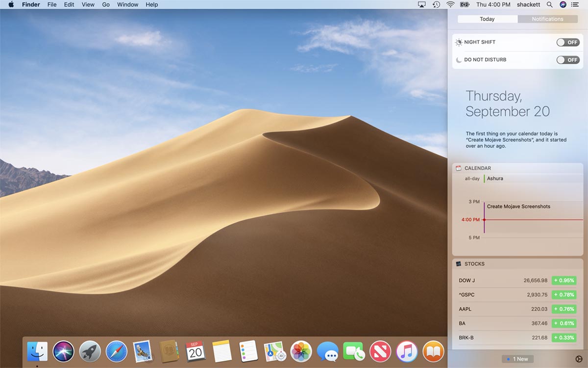
Task: Click the Wi-Fi status icon
Action: 450,4
